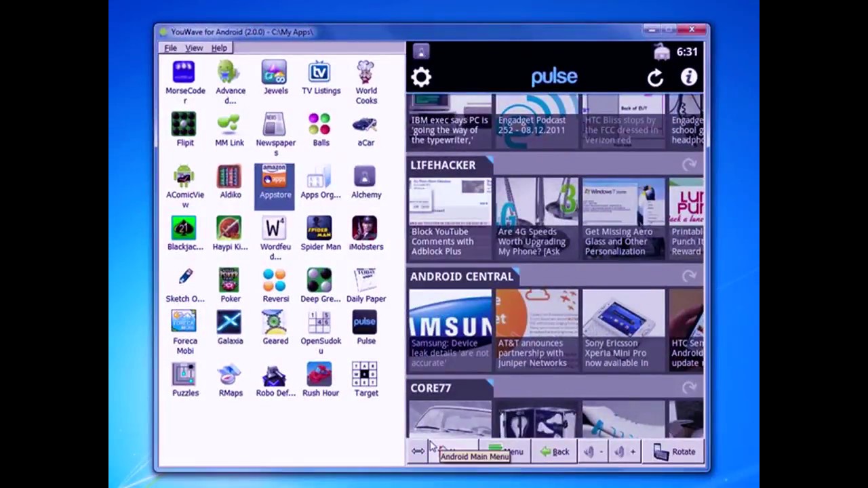Click the Android Back button

[555, 451]
